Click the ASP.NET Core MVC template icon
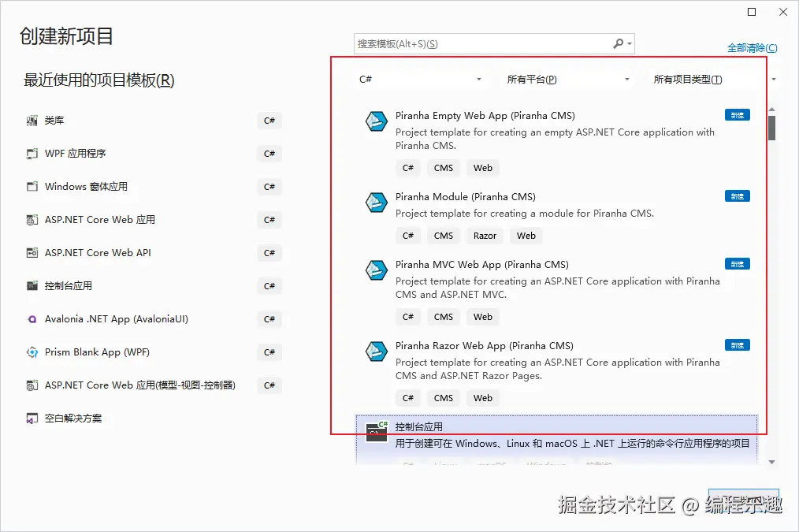Viewport: 799px width, 532px height. point(32,385)
